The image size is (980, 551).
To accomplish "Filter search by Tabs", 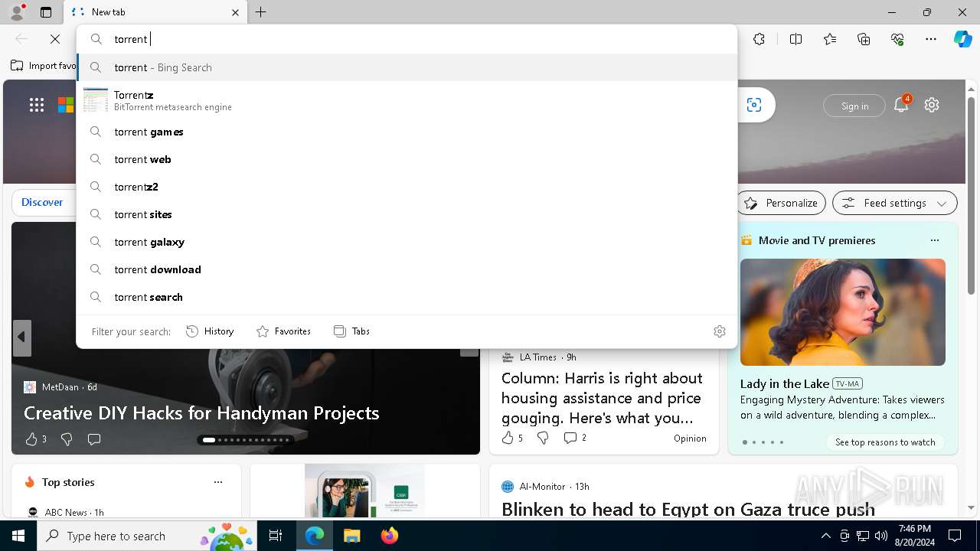I will point(352,331).
